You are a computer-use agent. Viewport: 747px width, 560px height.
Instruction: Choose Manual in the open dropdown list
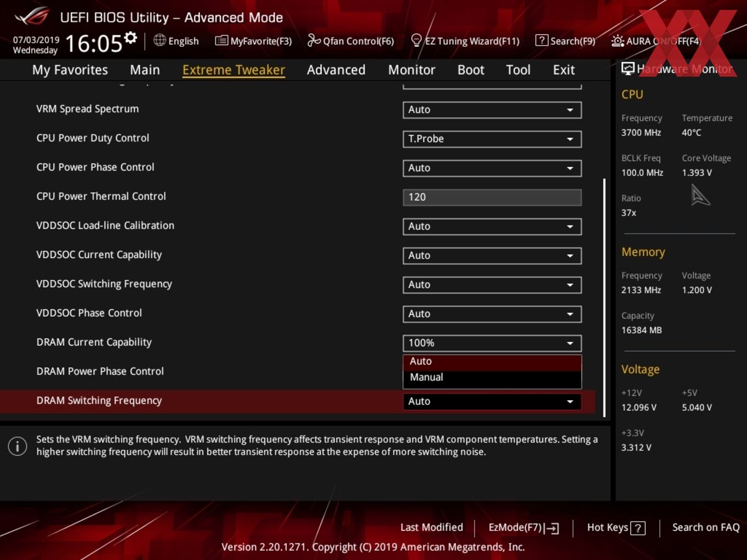click(x=492, y=378)
